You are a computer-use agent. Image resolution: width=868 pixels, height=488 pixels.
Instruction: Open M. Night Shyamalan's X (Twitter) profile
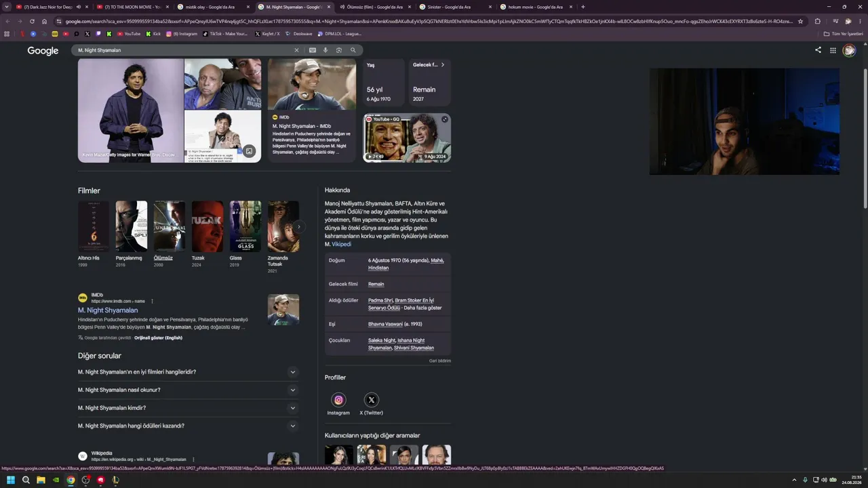[371, 400]
